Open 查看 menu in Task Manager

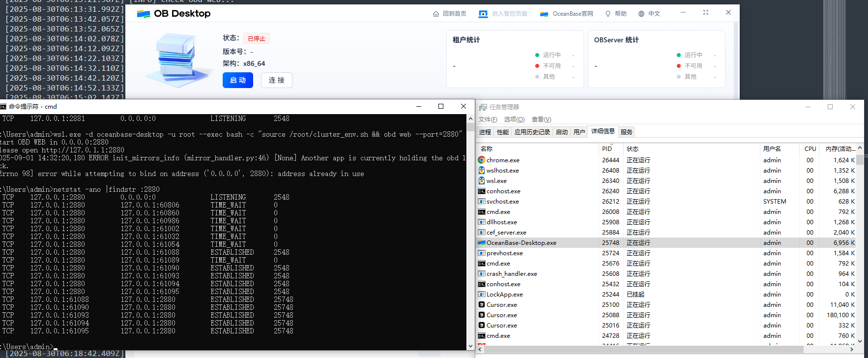pos(541,119)
